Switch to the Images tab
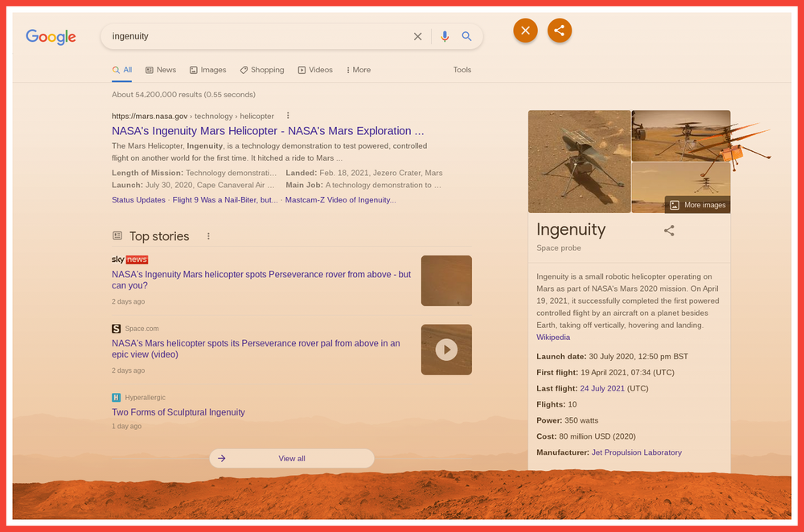Screen dimensions: 804x532 click(x=207, y=70)
